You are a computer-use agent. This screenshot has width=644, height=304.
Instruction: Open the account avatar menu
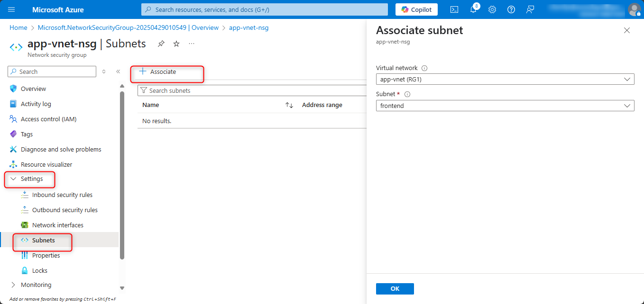click(634, 9)
